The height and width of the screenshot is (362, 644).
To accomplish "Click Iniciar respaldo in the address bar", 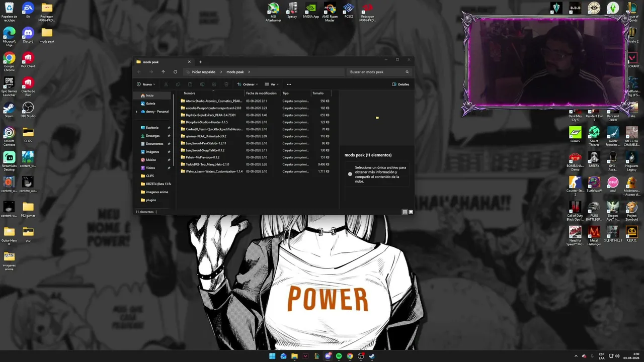I will [x=203, y=72].
